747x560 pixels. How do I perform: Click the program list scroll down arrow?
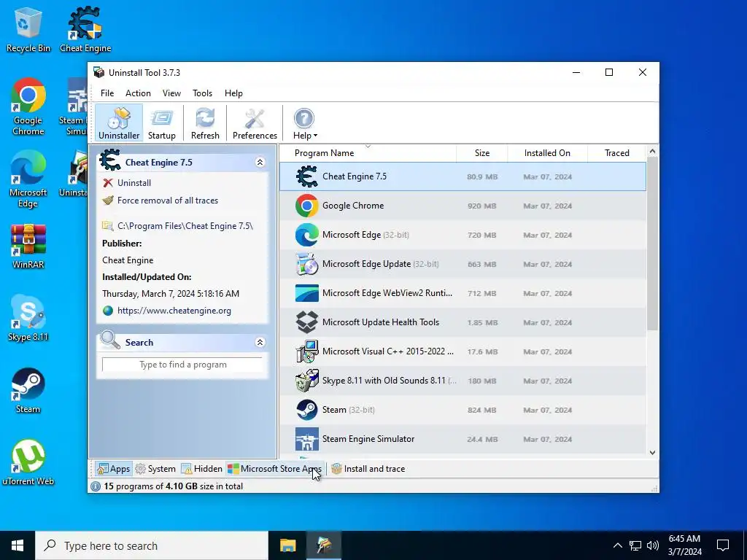[x=653, y=453]
